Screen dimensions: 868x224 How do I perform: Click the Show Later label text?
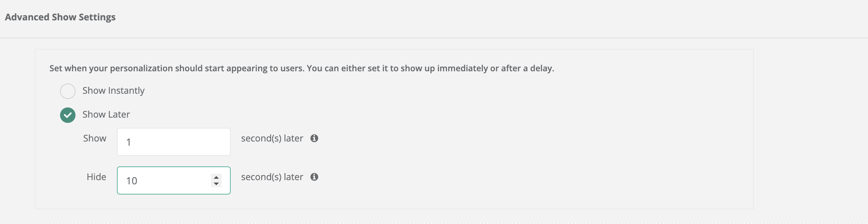pyautogui.click(x=106, y=114)
